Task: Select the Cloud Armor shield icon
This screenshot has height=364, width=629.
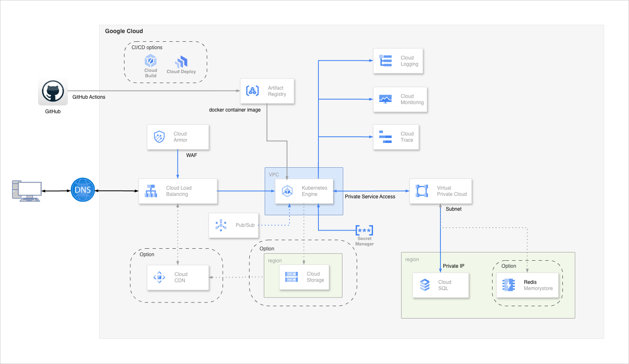Action: click(159, 137)
